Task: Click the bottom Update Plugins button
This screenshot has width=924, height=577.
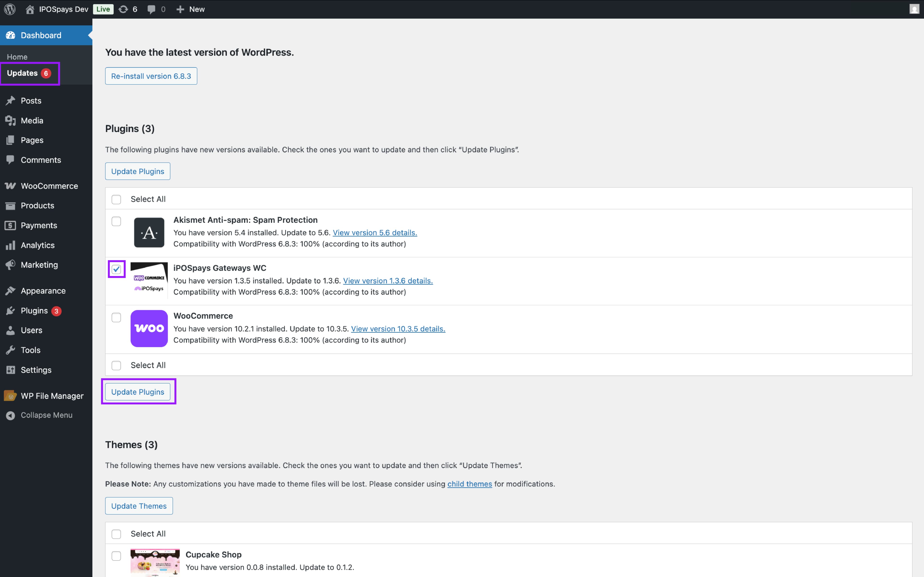Action: click(137, 392)
